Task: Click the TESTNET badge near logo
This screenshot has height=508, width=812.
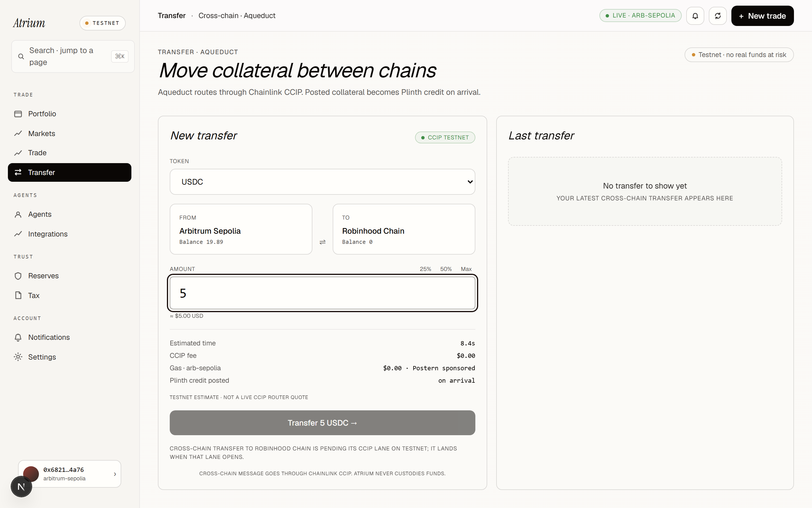Action: click(x=102, y=23)
